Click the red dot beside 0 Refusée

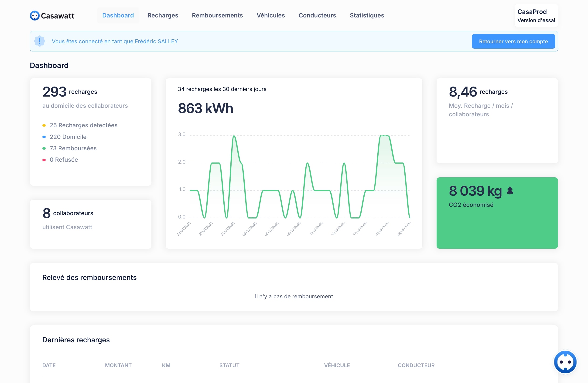44,160
